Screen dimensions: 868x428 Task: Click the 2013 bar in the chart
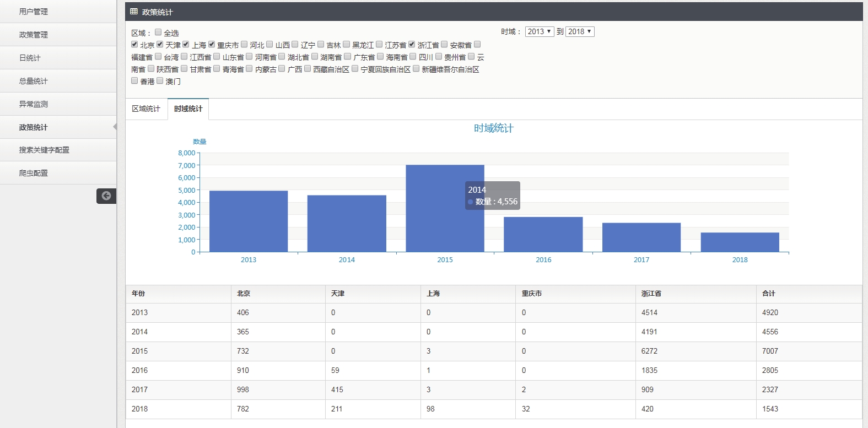pyautogui.click(x=249, y=221)
